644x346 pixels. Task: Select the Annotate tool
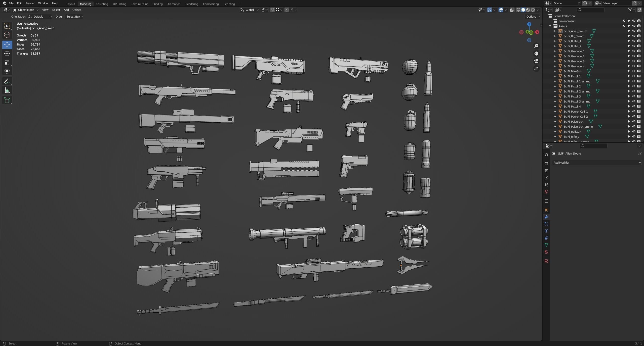(7, 81)
